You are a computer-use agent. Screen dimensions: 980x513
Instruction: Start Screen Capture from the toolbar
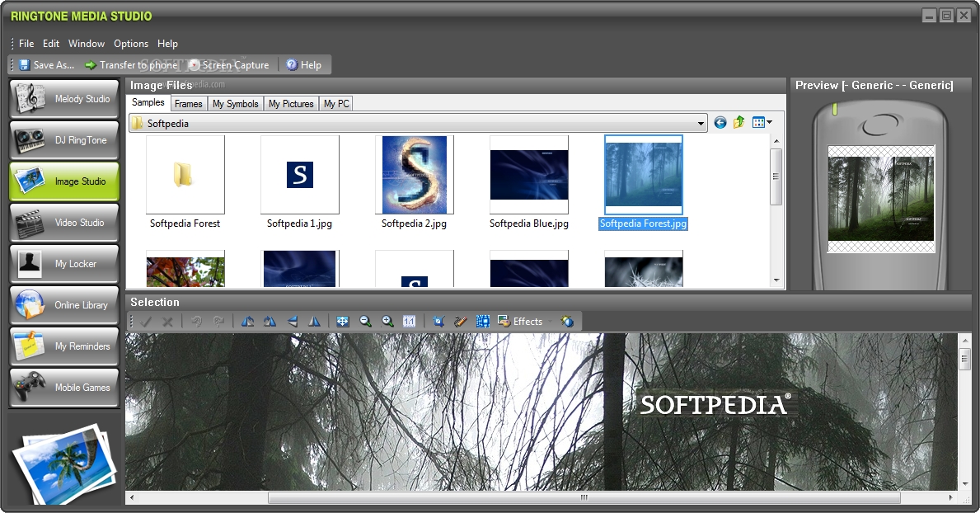(229, 65)
